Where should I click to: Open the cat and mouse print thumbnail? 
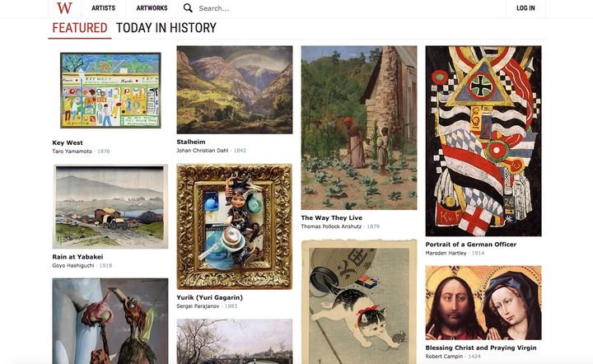(x=359, y=301)
